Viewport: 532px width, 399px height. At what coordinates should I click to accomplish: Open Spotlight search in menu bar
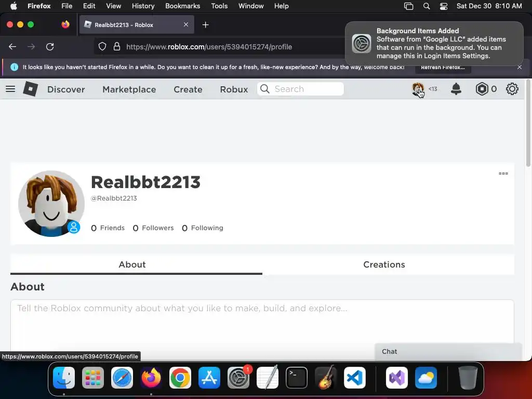click(427, 6)
